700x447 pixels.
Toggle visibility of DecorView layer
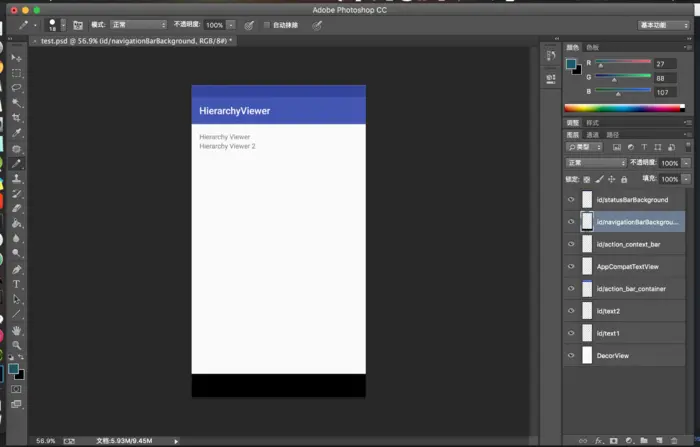click(571, 355)
